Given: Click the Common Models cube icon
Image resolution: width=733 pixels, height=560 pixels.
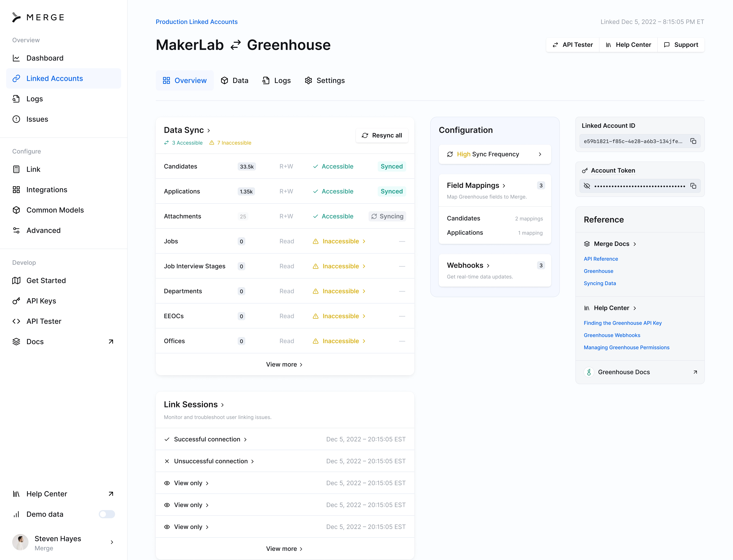Looking at the screenshot, I should [x=16, y=210].
